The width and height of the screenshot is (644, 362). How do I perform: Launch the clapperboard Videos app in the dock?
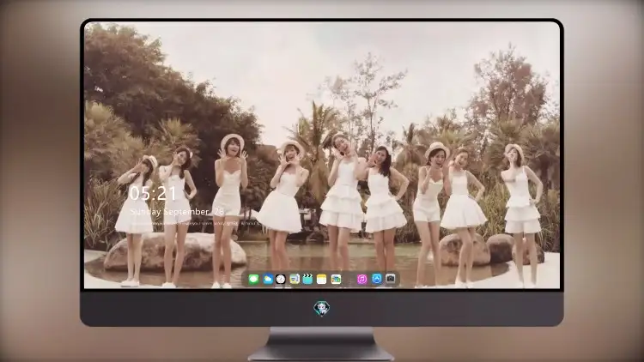[307, 280]
